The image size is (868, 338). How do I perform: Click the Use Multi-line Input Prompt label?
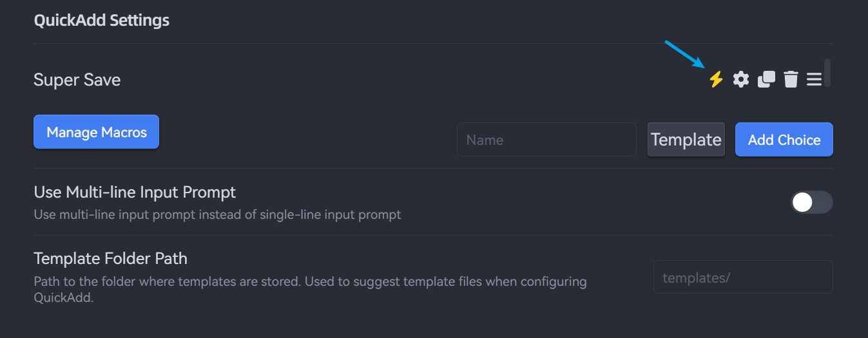pyautogui.click(x=135, y=192)
